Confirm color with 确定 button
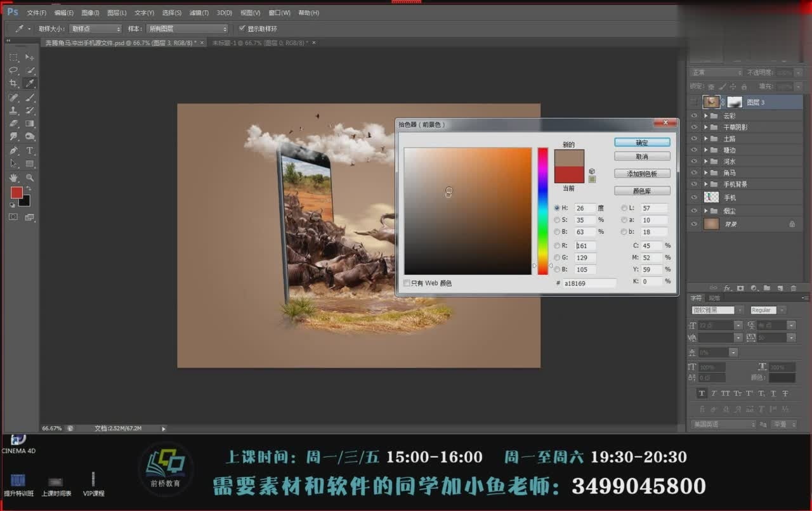Screen dimensions: 812x511 point(642,143)
